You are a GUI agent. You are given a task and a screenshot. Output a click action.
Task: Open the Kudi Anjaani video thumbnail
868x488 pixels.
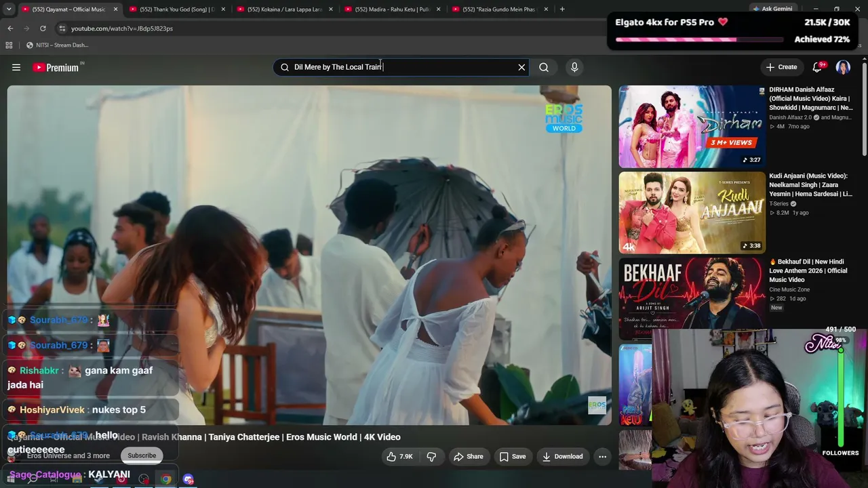[692, 213]
